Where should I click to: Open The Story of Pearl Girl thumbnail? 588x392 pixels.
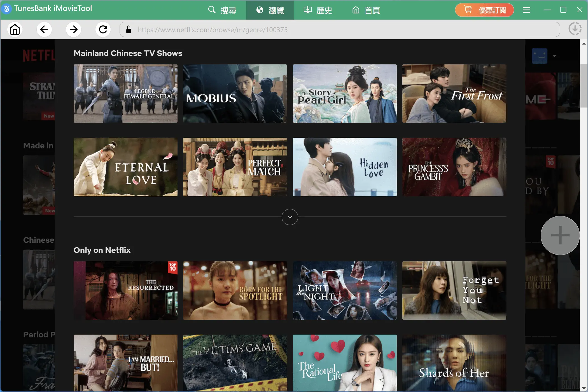click(344, 94)
